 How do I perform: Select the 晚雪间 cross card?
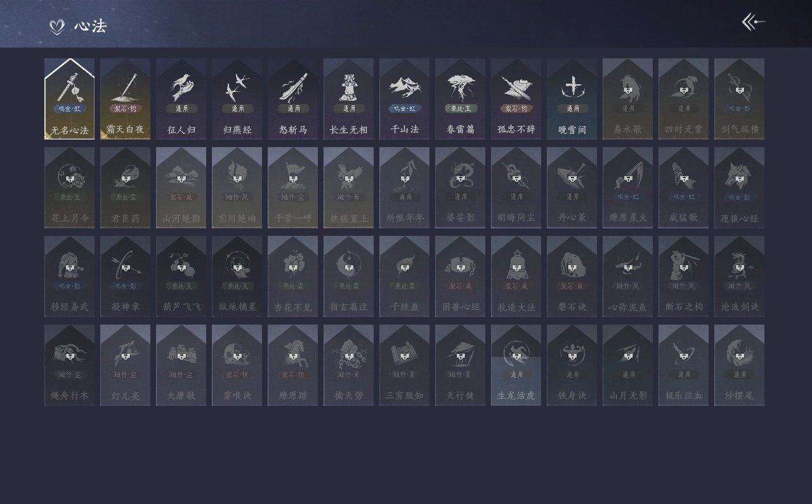pyautogui.click(x=572, y=99)
